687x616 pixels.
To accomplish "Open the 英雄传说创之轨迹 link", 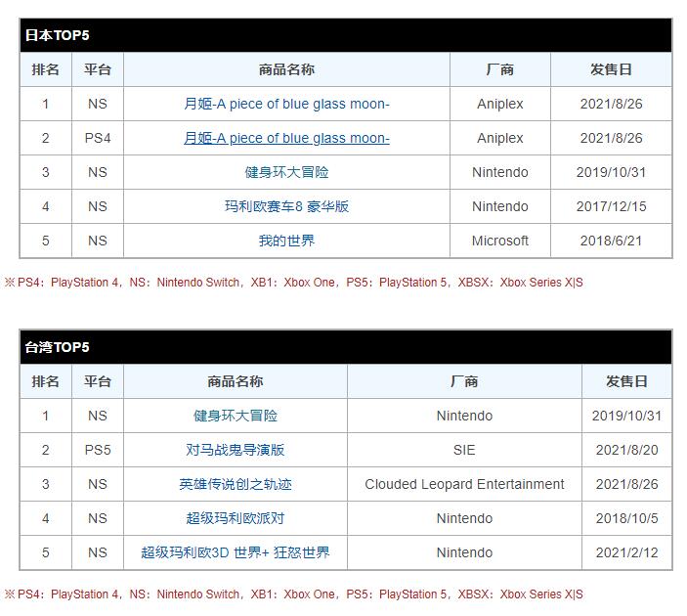I will 236,484.
